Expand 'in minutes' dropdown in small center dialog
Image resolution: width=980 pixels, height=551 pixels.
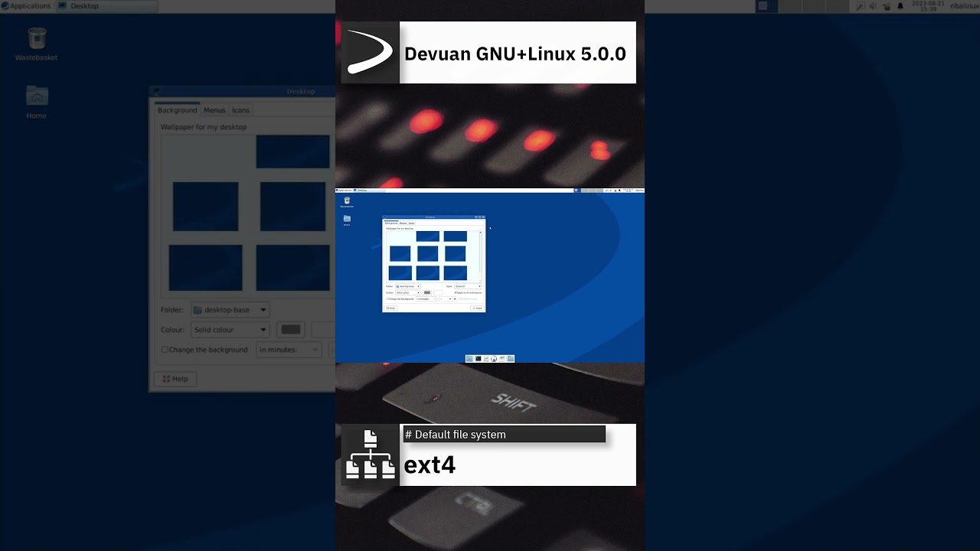click(426, 298)
